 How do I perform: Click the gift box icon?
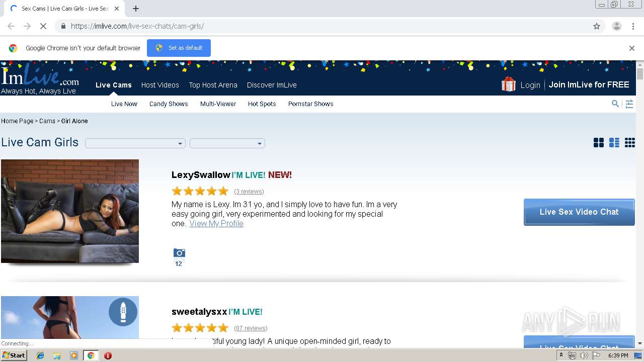click(x=509, y=84)
